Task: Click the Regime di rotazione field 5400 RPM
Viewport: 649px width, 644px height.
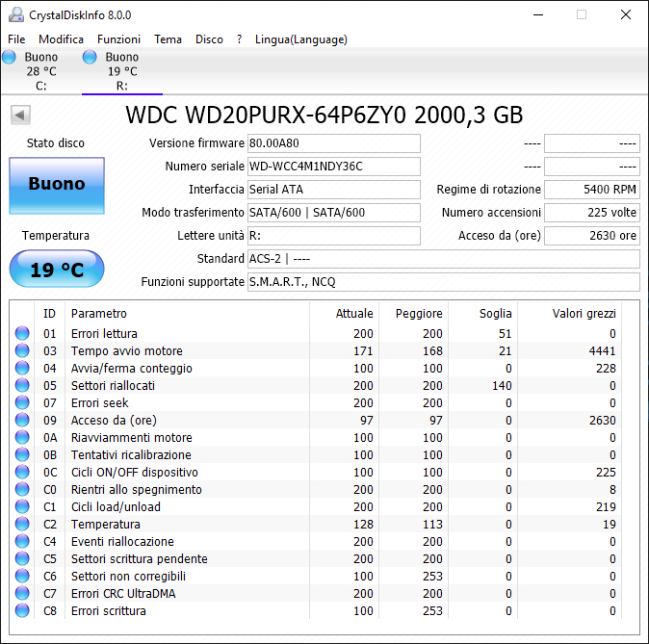Action: tap(592, 190)
